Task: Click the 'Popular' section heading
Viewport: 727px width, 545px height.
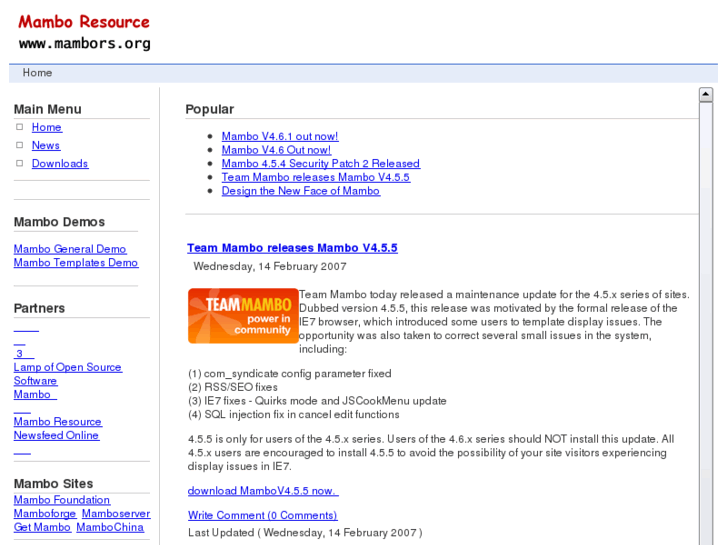Action: coord(210,109)
